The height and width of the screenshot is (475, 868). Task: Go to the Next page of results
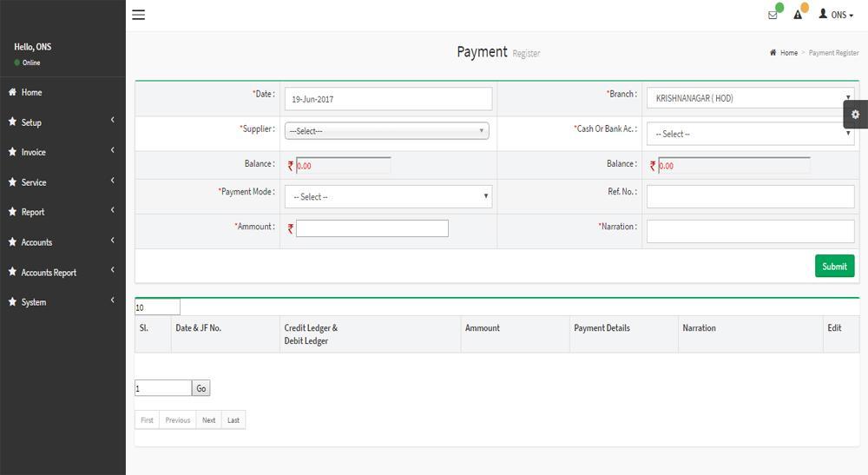208,420
